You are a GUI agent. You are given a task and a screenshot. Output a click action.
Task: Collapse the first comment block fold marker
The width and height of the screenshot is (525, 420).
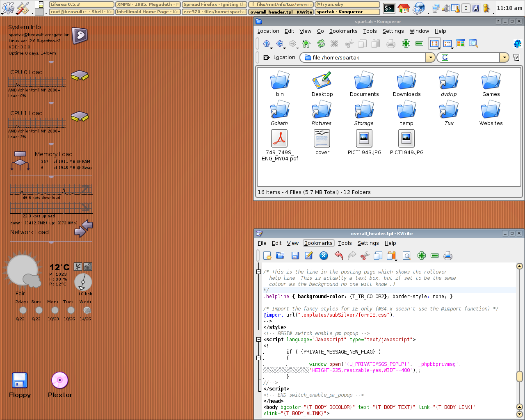point(258,272)
